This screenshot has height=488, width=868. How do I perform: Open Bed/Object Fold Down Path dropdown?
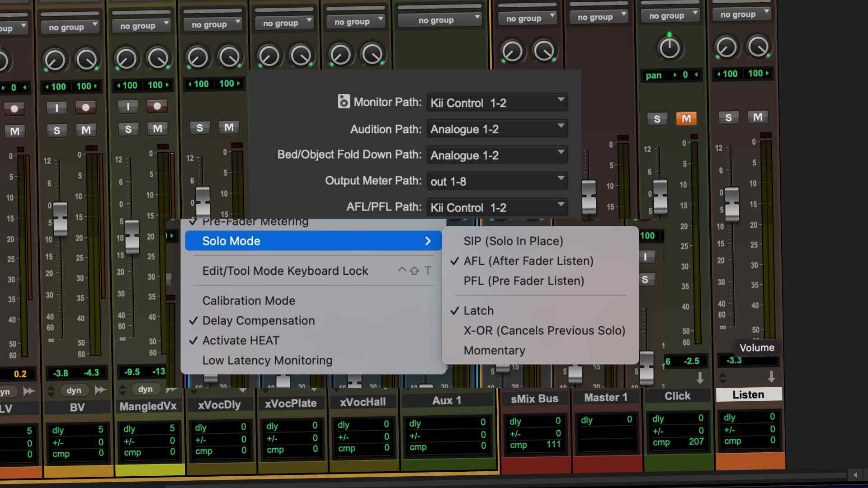point(497,155)
